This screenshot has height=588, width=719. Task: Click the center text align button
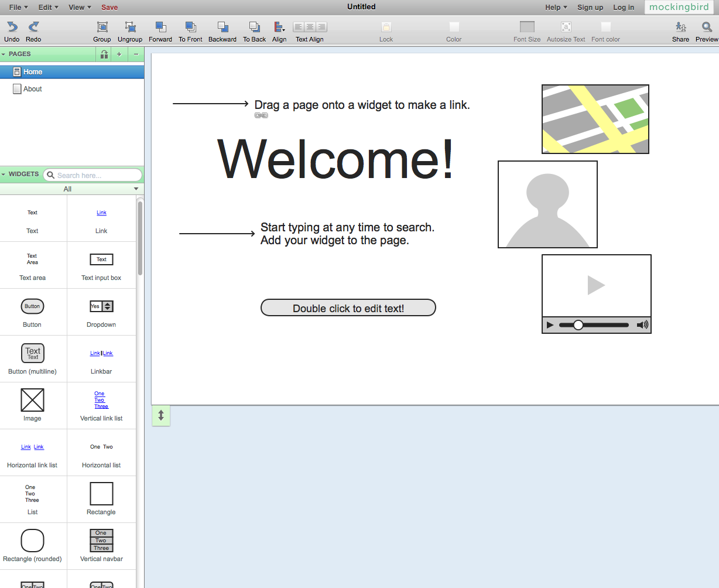click(x=310, y=27)
